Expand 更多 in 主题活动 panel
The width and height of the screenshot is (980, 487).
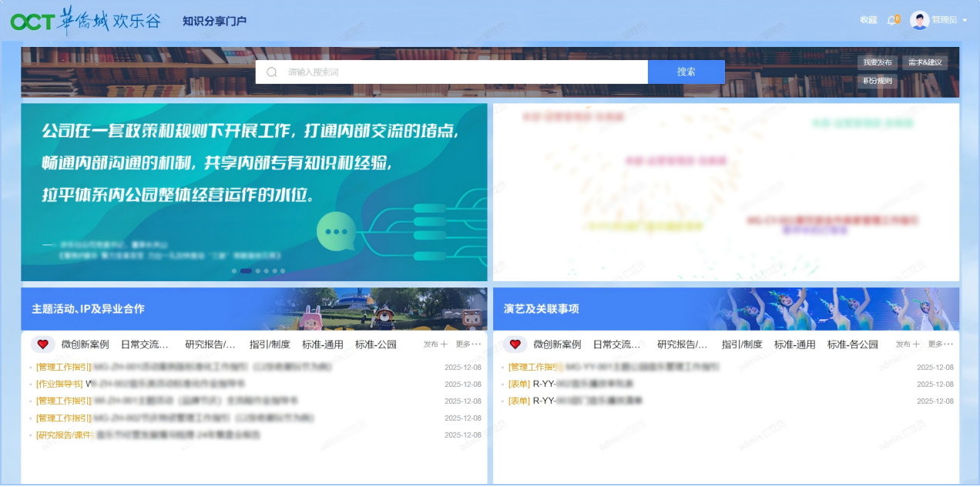(x=468, y=344)
